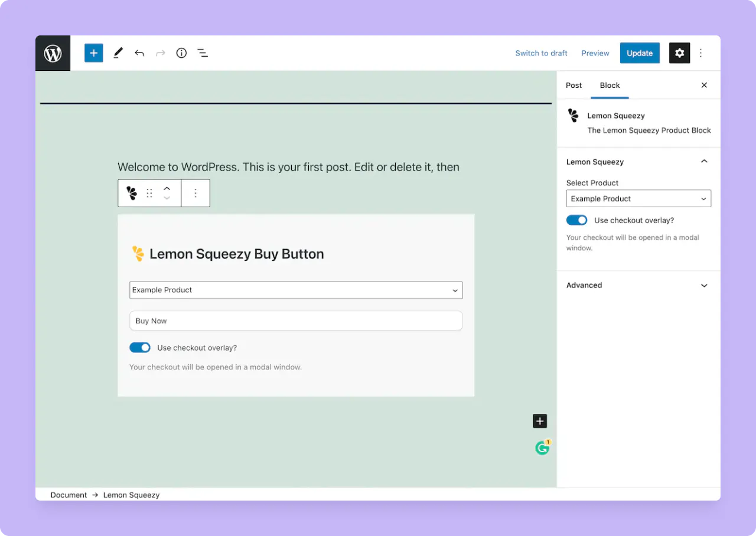
Task: Select the Block tab
Action: (610, 85)
